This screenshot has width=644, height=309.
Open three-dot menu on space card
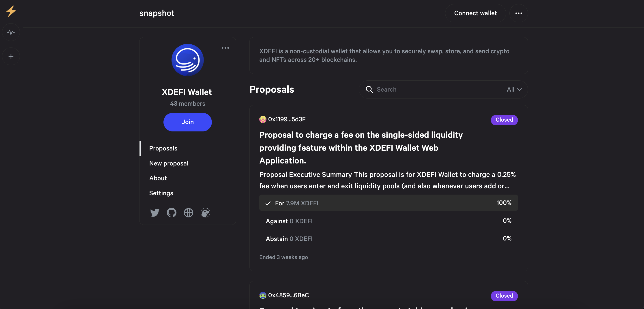click(x=225, y=48)
